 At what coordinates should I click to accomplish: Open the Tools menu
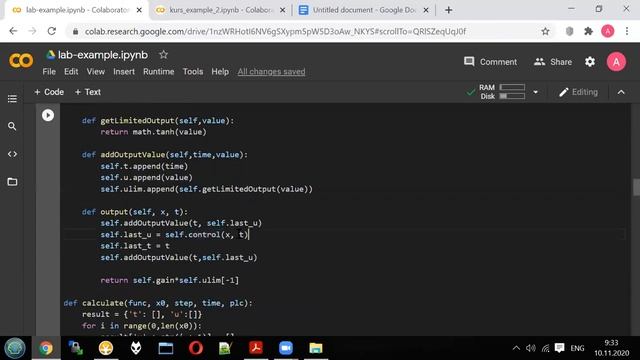point(193,72)
